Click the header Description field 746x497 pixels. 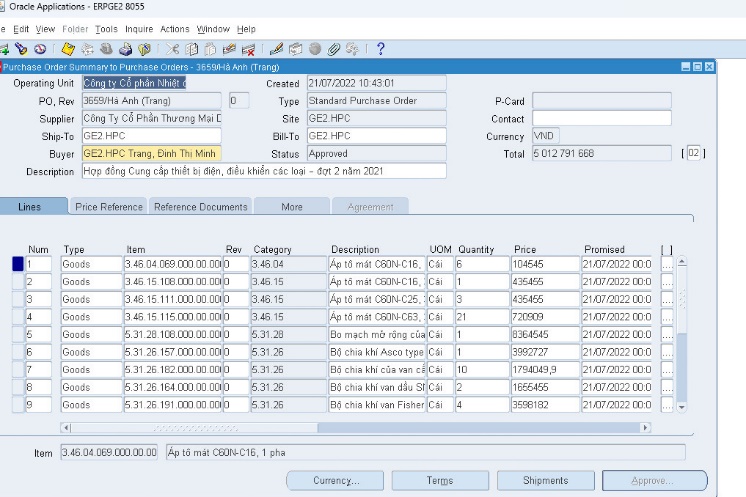tap(264, 171)
